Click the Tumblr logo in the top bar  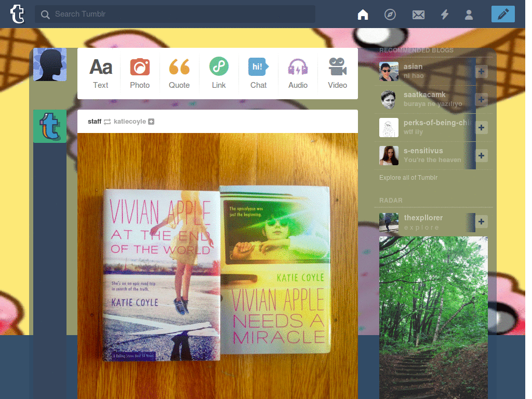(x=17, y=14)
